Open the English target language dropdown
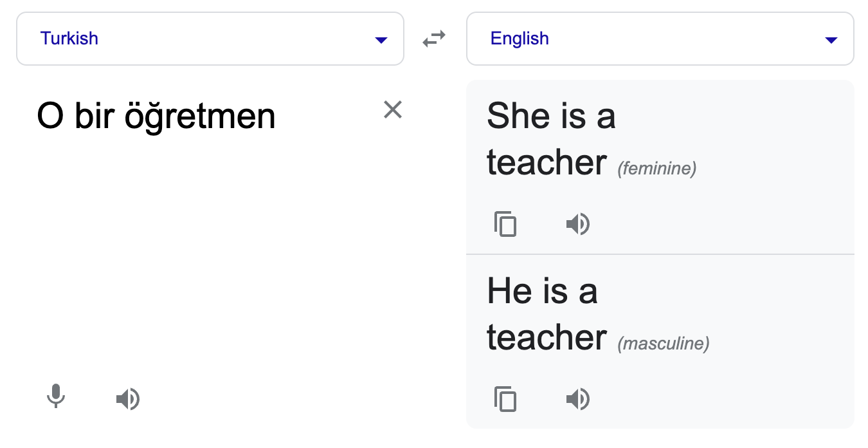The width and height of the screenshot is (868, 448). [660, 39]
